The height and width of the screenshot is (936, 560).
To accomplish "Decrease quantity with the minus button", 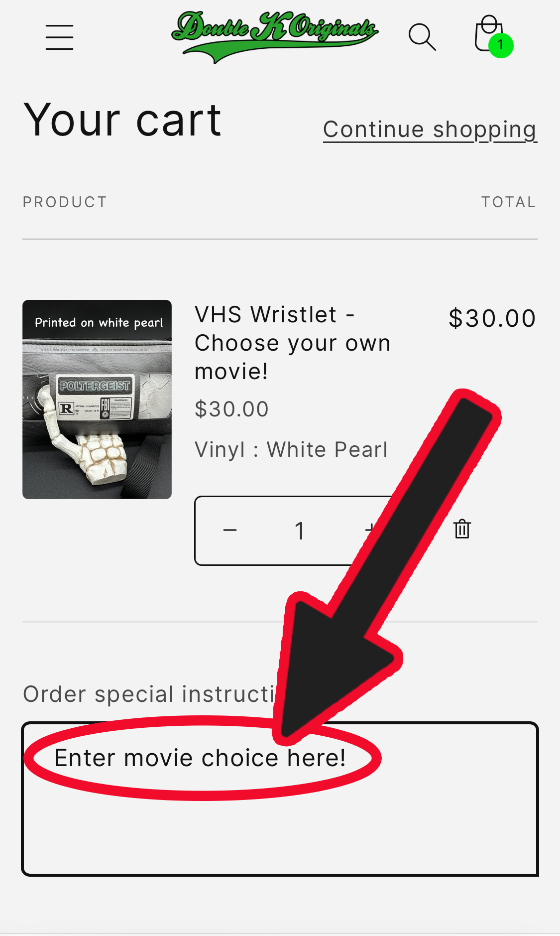I will tap(230, 530).
